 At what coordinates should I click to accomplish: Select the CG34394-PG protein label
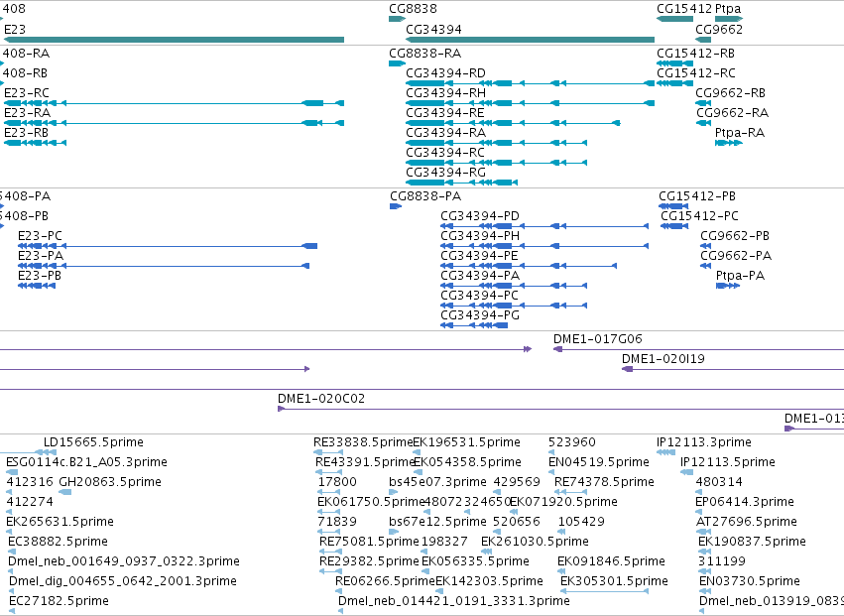coord(480,315)
